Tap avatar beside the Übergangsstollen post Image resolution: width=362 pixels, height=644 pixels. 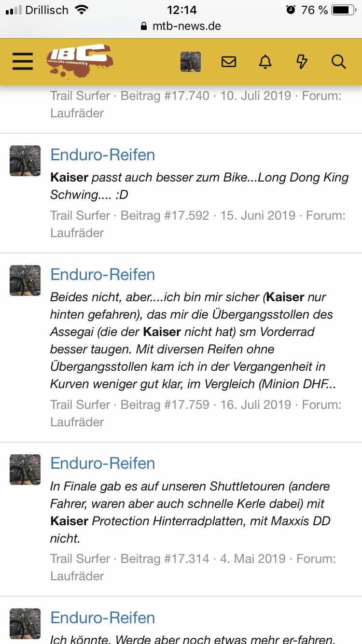pos(25,280)
